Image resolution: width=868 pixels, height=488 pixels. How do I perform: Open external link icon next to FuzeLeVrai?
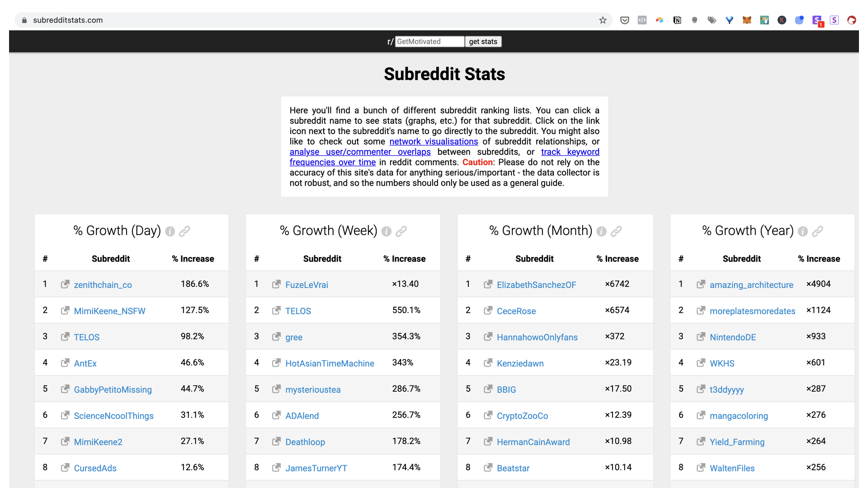pyautogui.click(x=276, y=284)
